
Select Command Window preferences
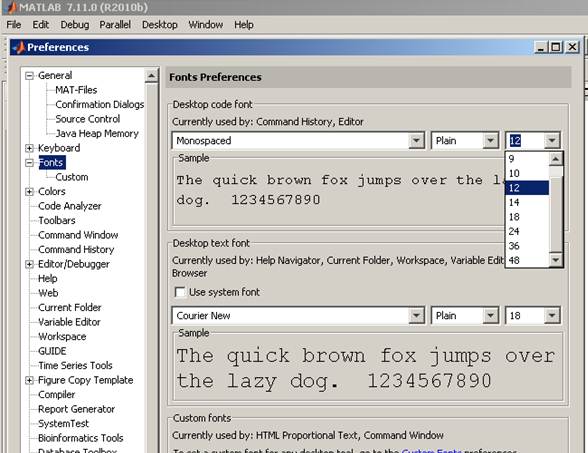pyautogui.click(x=78, y=235)
